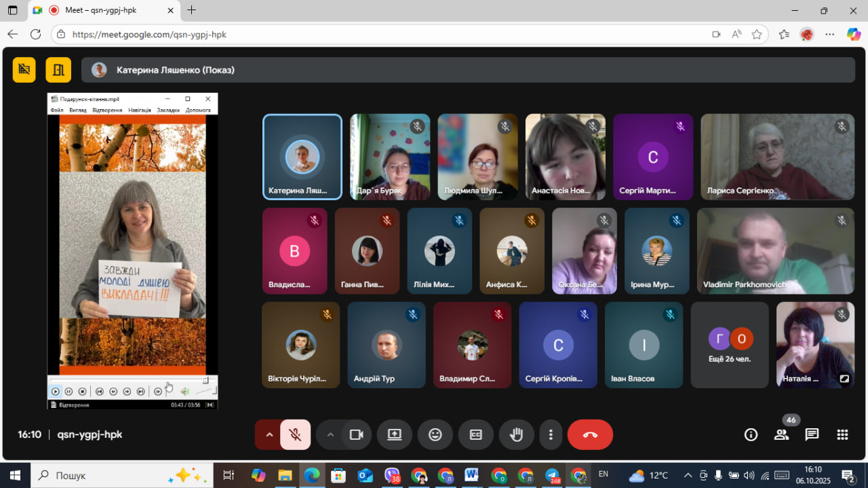Expand audio settings chevron beside microphone

[x=269, y=435]
